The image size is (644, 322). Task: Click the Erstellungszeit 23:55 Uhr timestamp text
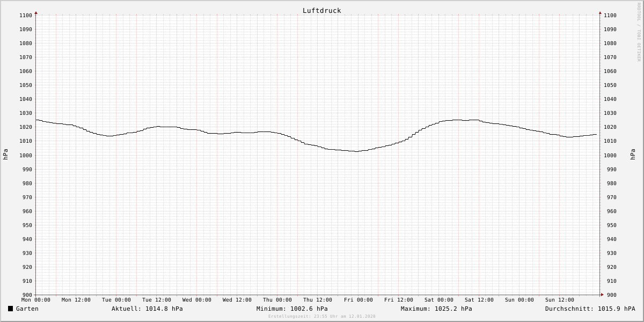click(322, 316)
